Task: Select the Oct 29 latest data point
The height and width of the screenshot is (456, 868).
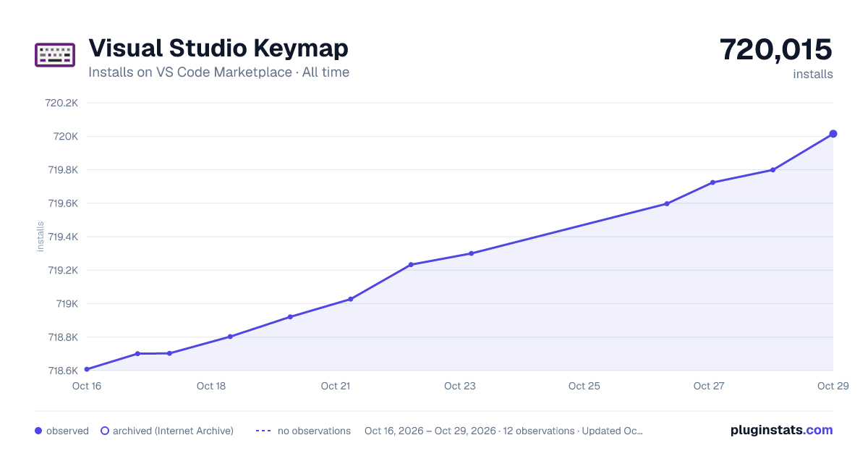Action: (833, 134)
